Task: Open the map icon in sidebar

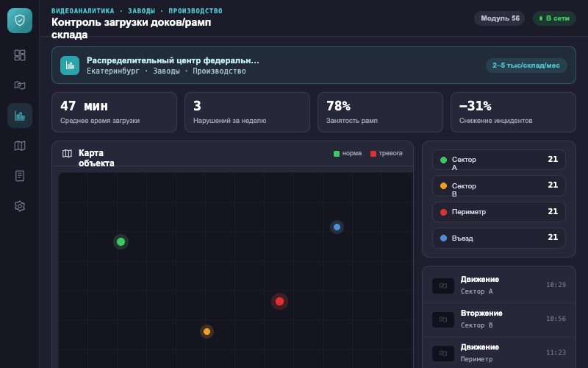Action: point(20,146)
